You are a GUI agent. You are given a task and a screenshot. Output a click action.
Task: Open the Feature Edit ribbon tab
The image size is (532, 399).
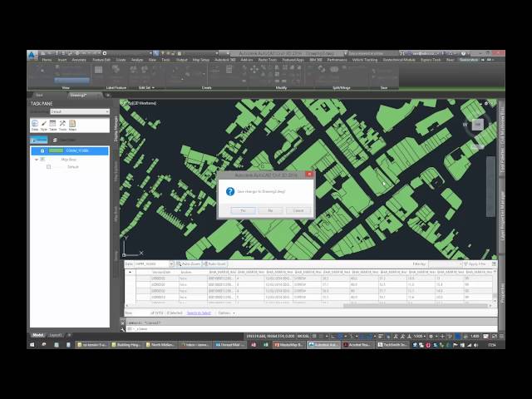tap(101, 60)
